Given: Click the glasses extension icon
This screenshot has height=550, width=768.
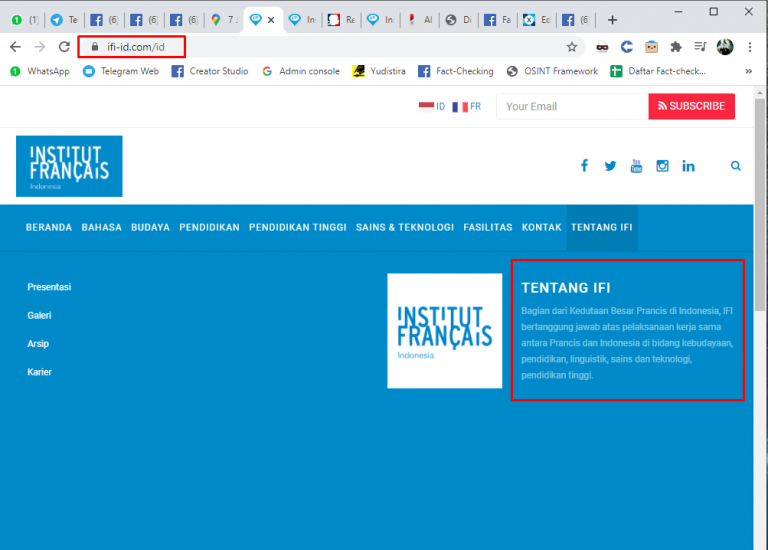Looking at the screenshot, I should pos(602,47).
